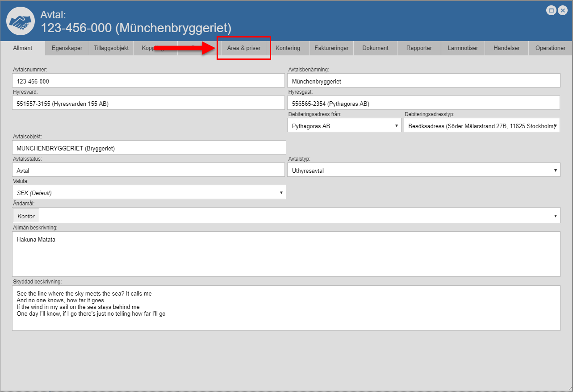This screenshot has height=392, width=573.
Task: Click the Avtalsnummer input field
Action: [148, 81]
